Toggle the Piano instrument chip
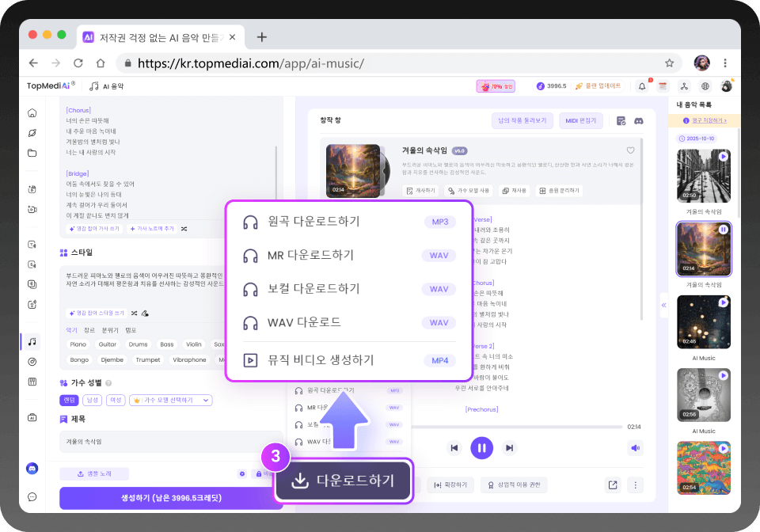The height and width of the screenshot is (532, 760). (78, 344)
